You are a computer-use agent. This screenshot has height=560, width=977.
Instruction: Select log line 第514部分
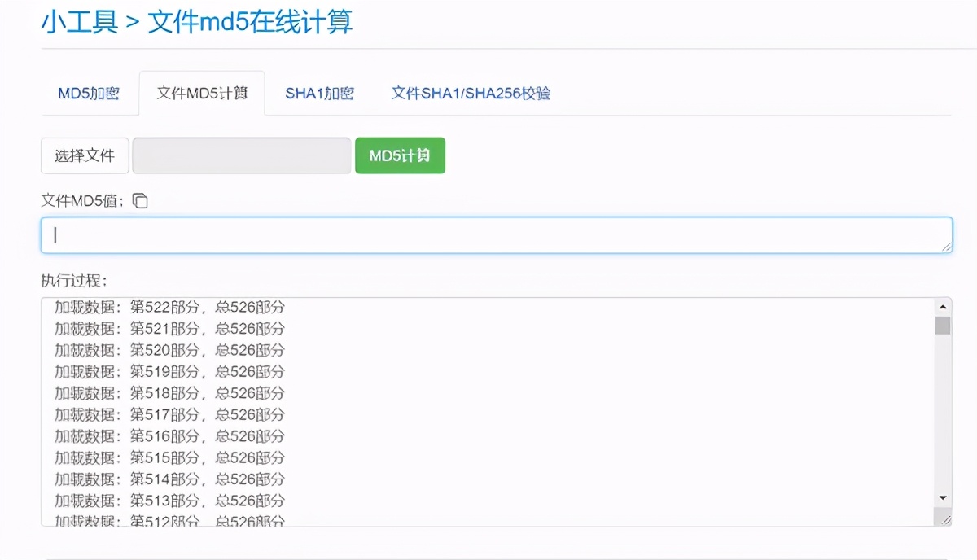pyautogui.click(x=169, y=479)
